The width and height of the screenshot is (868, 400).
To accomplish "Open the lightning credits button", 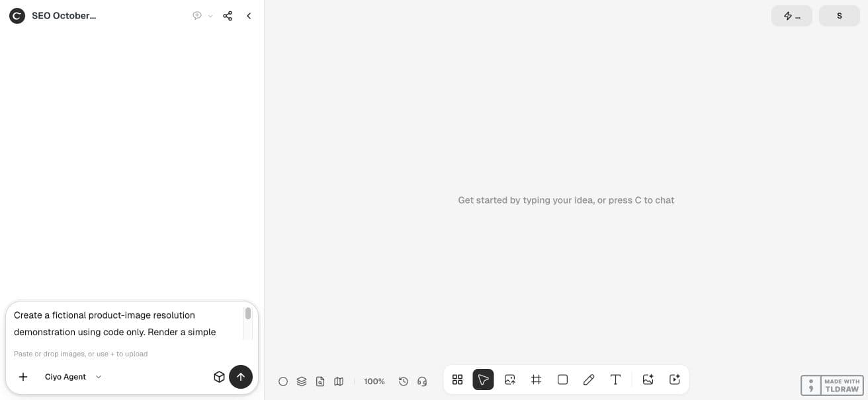I will coord(792,16).
